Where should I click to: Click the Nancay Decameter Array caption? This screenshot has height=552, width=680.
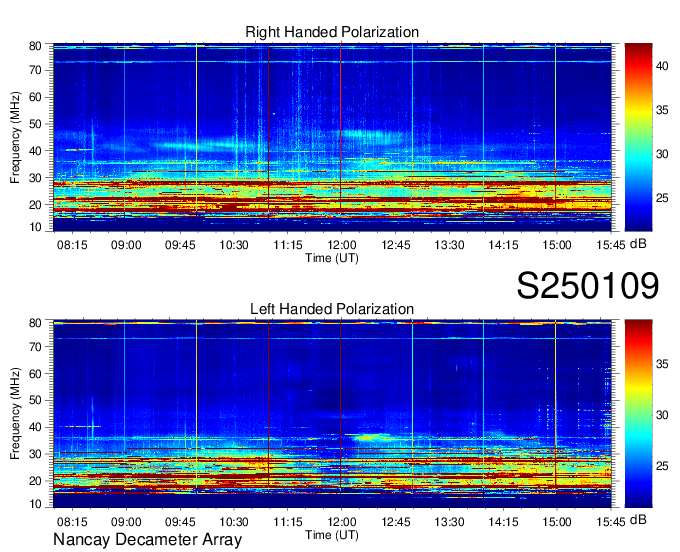(x=147, y=540)
